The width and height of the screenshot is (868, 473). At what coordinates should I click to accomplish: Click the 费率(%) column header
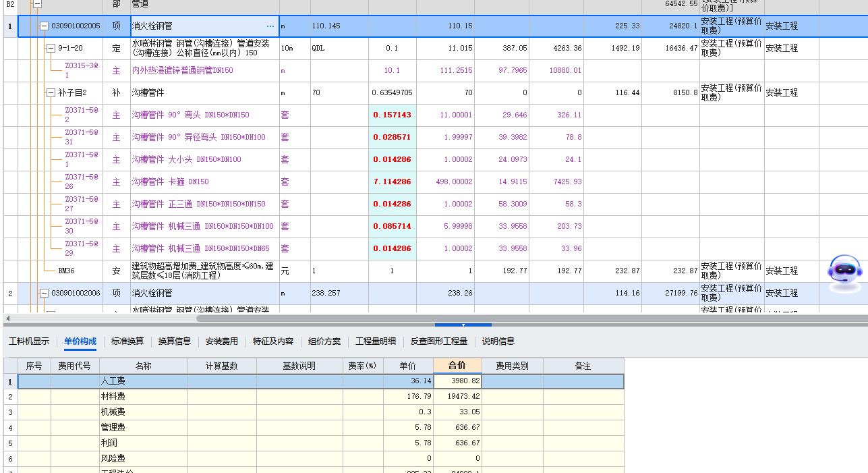(x=363, y=366)
